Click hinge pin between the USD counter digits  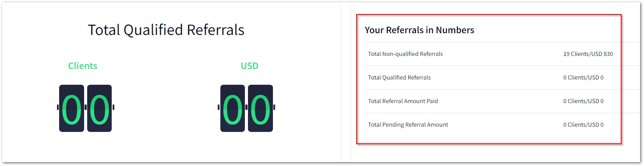pos(246,107)
